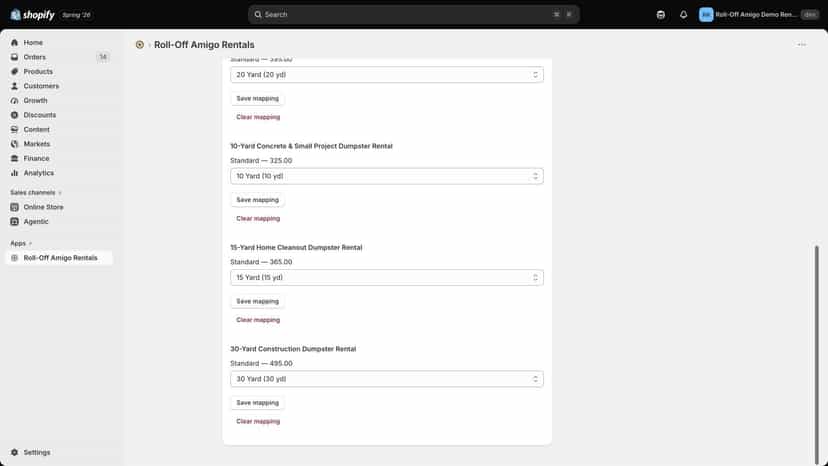The height and width of the screenshot is (466, 828).
Task: Click the store account avatar
Action: [705, 15]
